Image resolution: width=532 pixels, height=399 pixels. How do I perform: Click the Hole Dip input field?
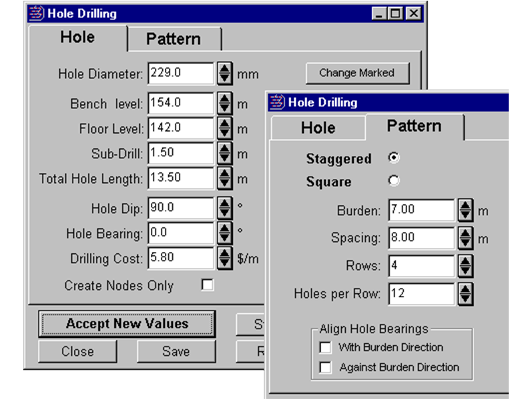click(181, 207)
